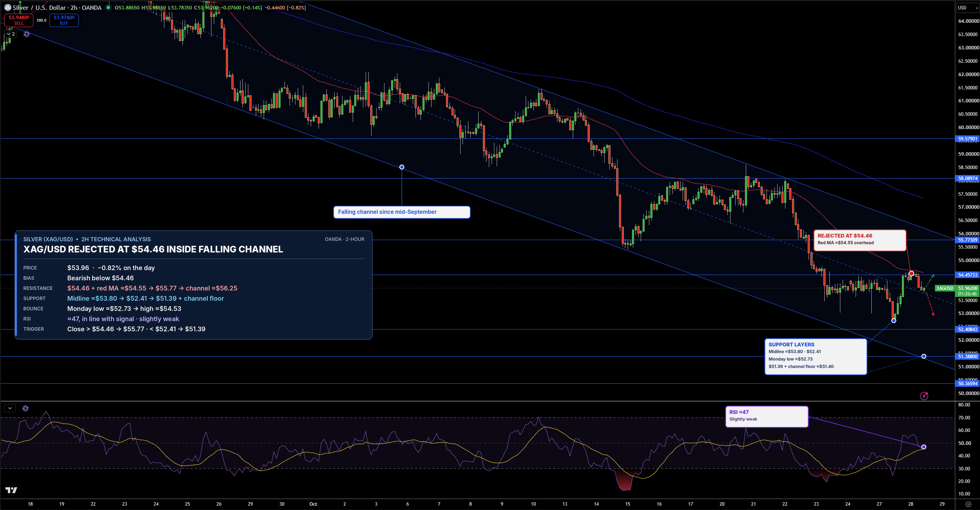Select the 'RSI ≈47' callout box
This screenshot has width=980, height=510.
click(767, 417)
